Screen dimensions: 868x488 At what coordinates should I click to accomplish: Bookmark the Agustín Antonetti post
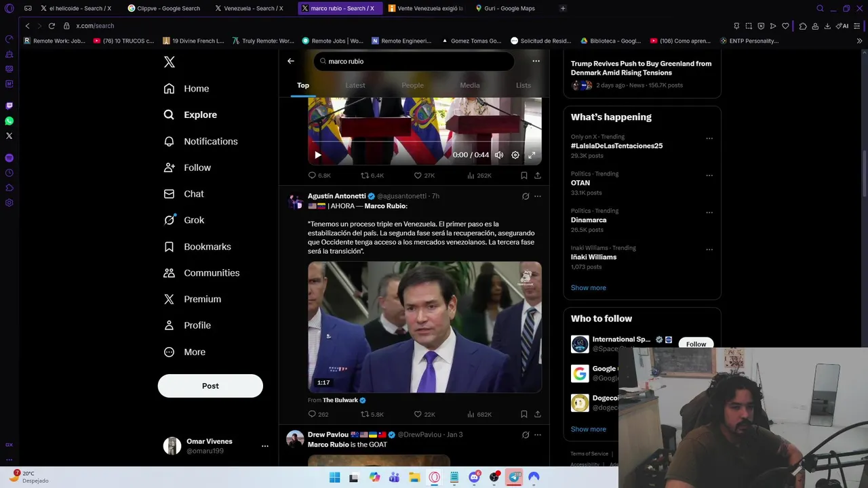524,414
